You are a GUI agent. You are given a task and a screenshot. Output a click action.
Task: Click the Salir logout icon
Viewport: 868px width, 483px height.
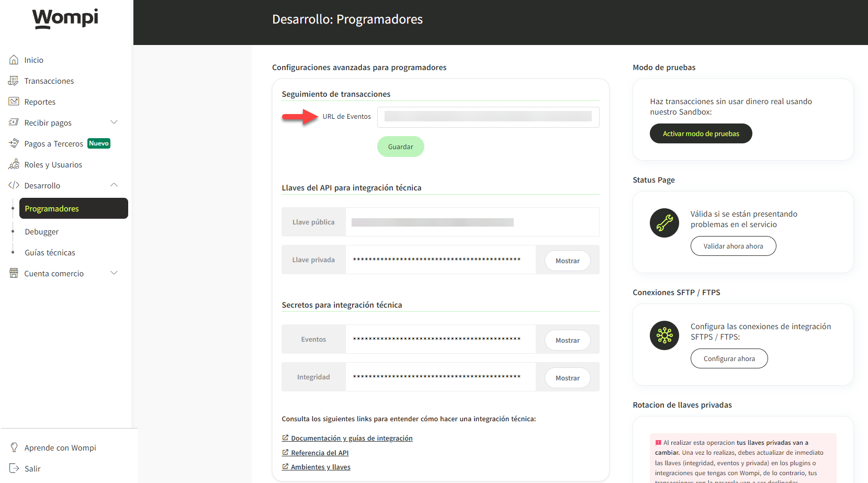[x=14, y=468]
